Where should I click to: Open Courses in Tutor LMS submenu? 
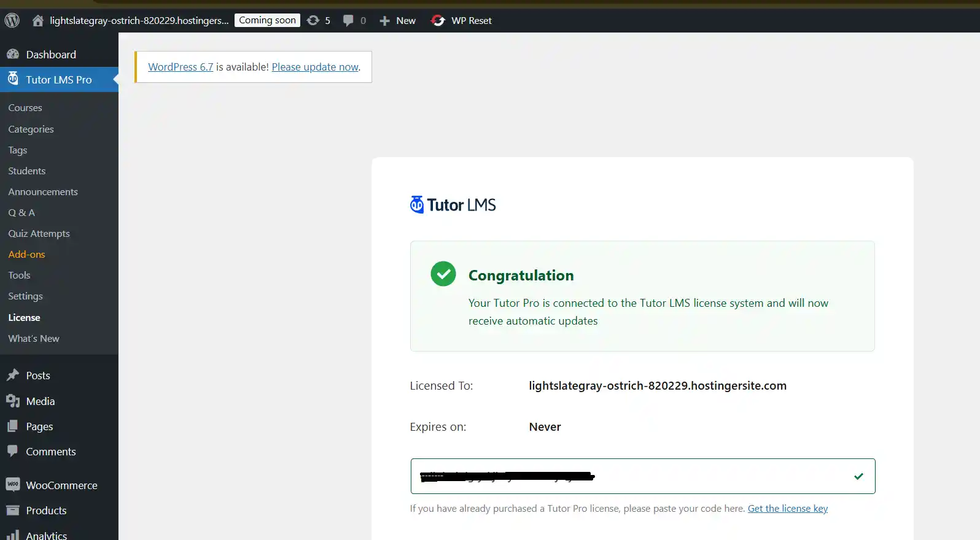(x=25, y=108)
